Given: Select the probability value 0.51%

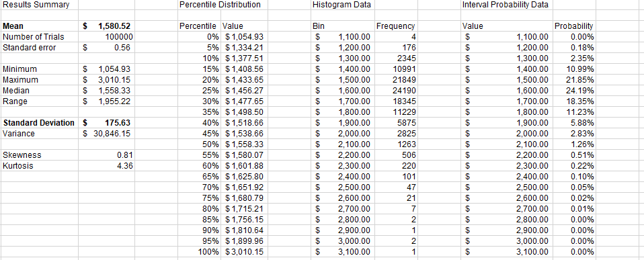Looking at the screenshot, I should [574, 155].
